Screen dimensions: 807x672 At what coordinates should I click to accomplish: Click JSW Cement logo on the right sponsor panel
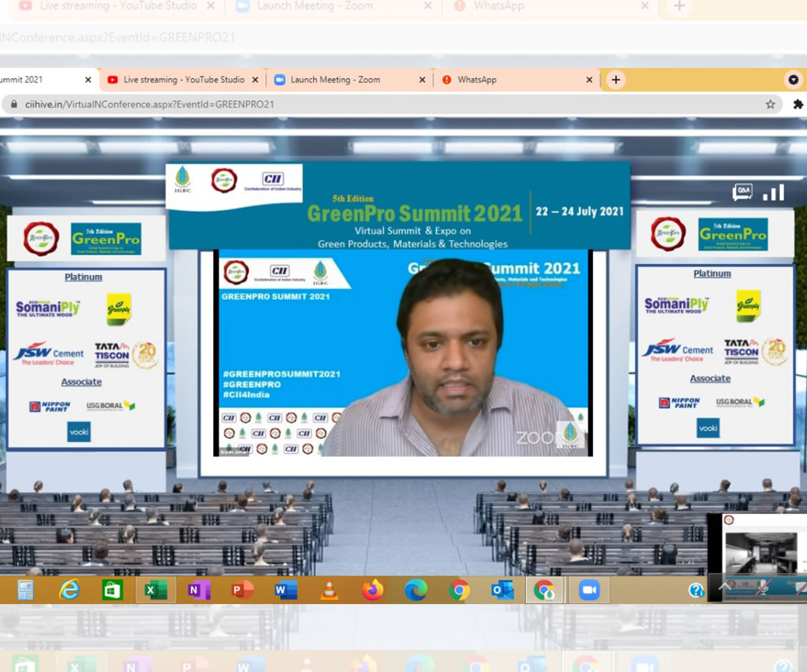point(677,350)
